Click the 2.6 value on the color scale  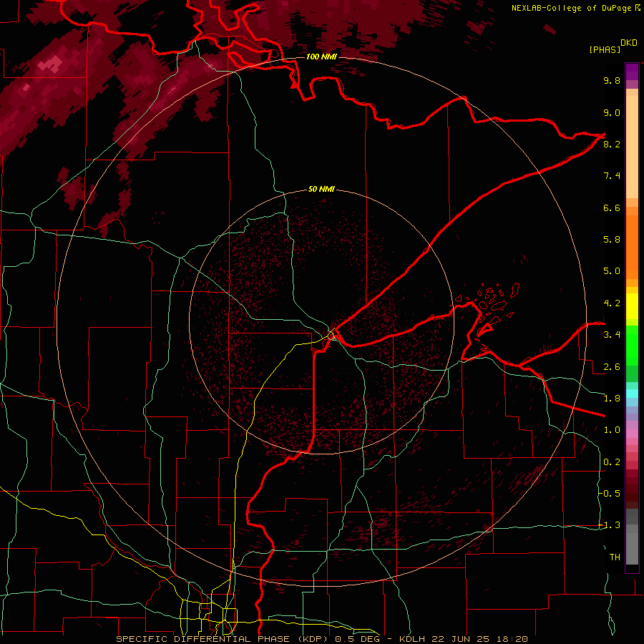point(612,367)
